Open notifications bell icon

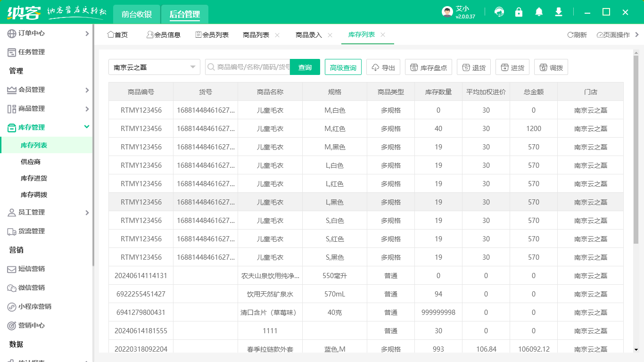(539, 12)
